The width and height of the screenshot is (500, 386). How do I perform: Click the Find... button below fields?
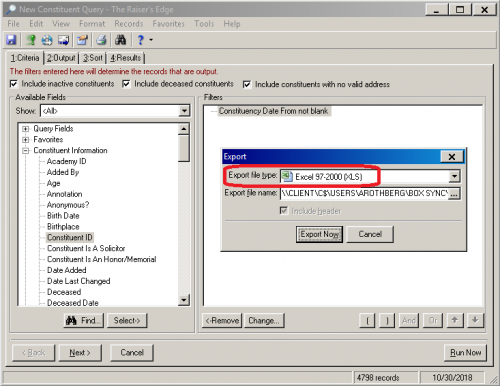84,320
